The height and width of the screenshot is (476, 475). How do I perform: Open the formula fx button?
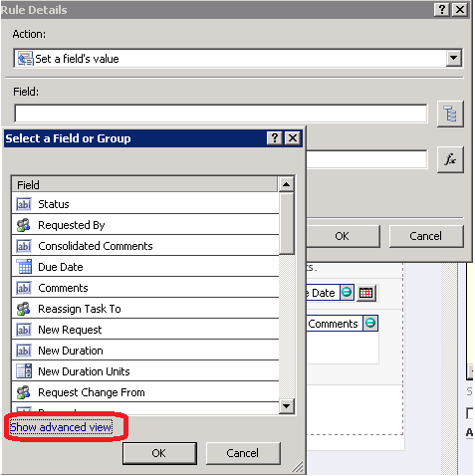pos(450,159)
